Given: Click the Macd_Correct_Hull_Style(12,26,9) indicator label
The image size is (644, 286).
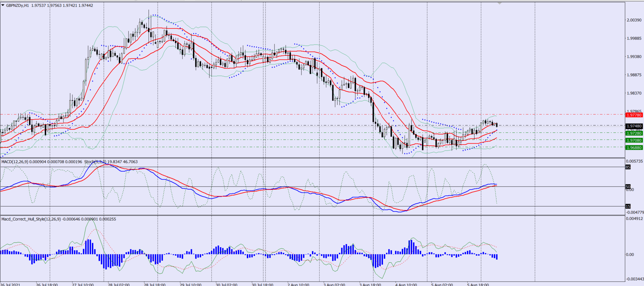Looking at the screenshot, I should click(x=31, y=219).
